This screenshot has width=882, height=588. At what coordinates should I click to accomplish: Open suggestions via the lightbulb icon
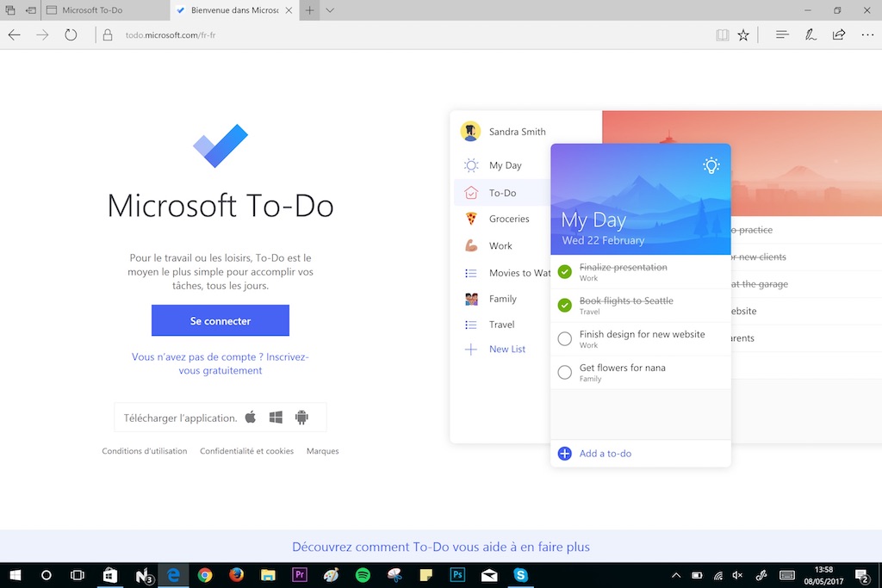point(711,164)
